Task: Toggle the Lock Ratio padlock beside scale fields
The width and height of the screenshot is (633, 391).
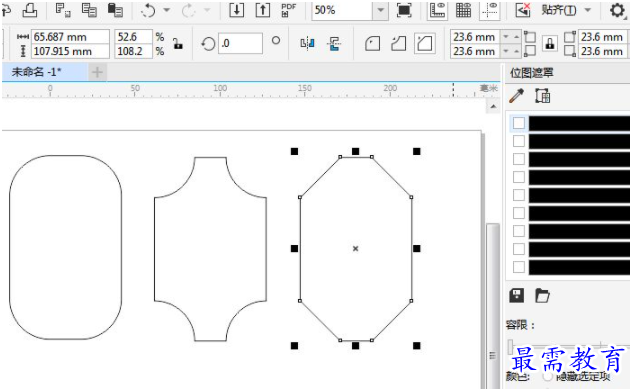Action: click(x=178, y=43)
